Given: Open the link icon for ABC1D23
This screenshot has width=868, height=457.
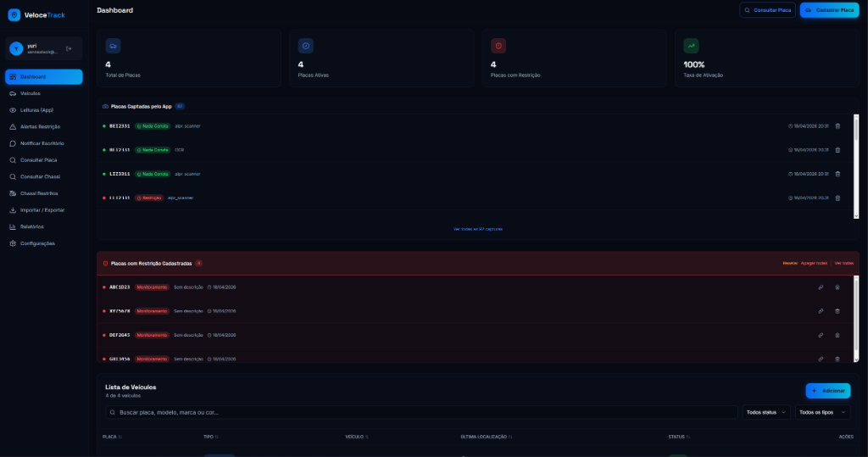Looking at the screenshot, I should tap(821, 287).
